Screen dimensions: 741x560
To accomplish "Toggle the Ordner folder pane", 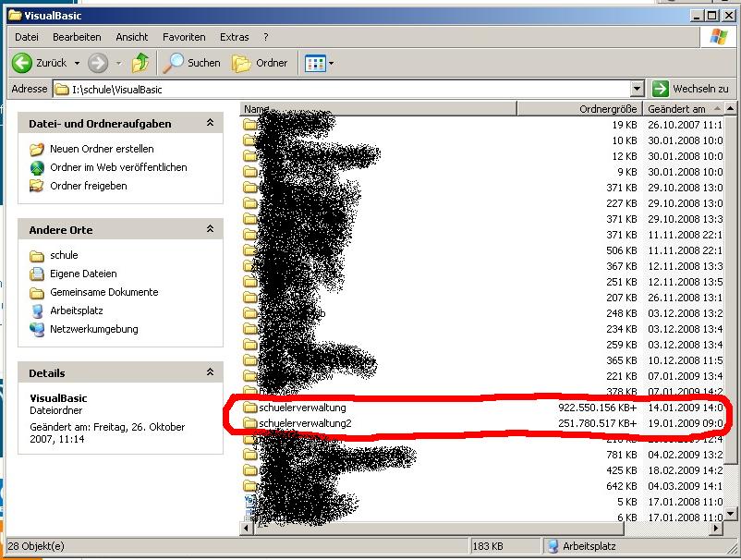I will coord(260,63).
